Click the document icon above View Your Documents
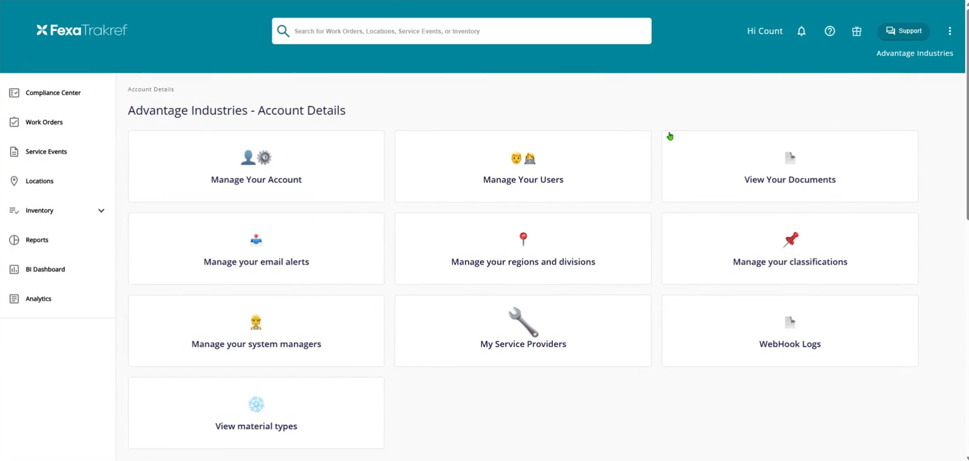This screenshot has width=969, height=461. [790, 158]
